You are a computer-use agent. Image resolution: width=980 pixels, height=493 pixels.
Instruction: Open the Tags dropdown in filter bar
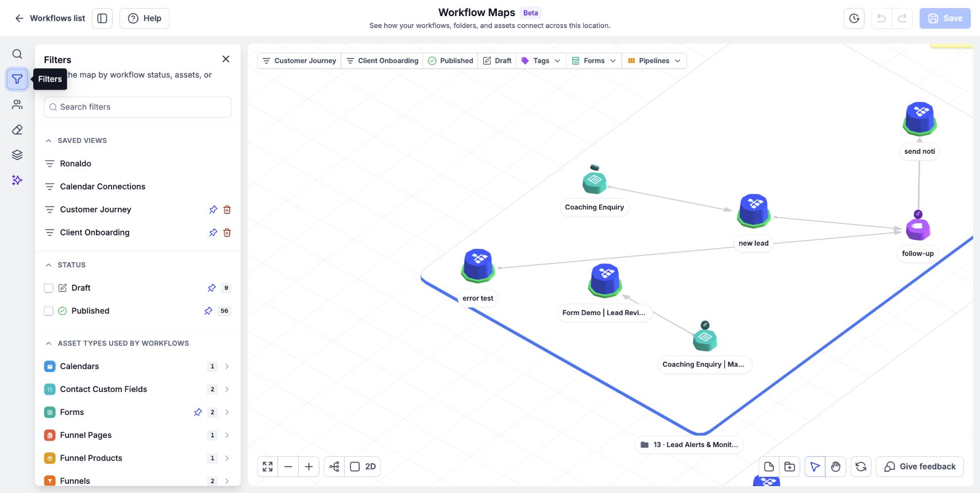coord(541,61)
